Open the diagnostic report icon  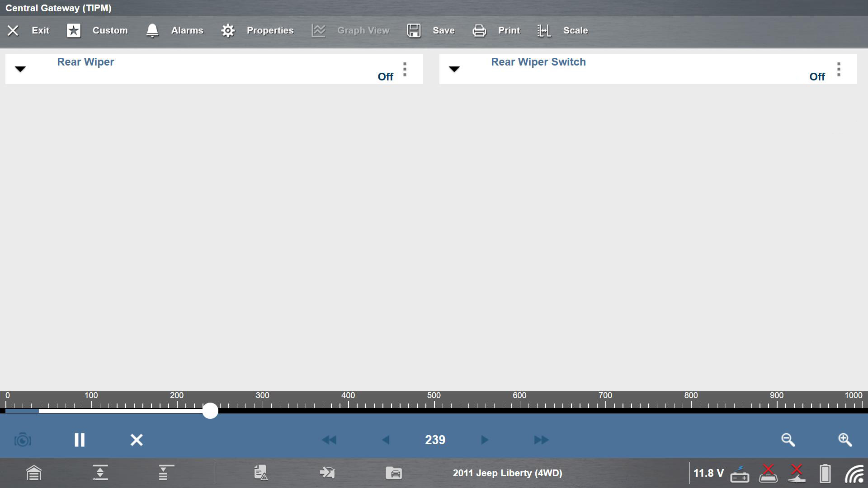pos(261,473)
